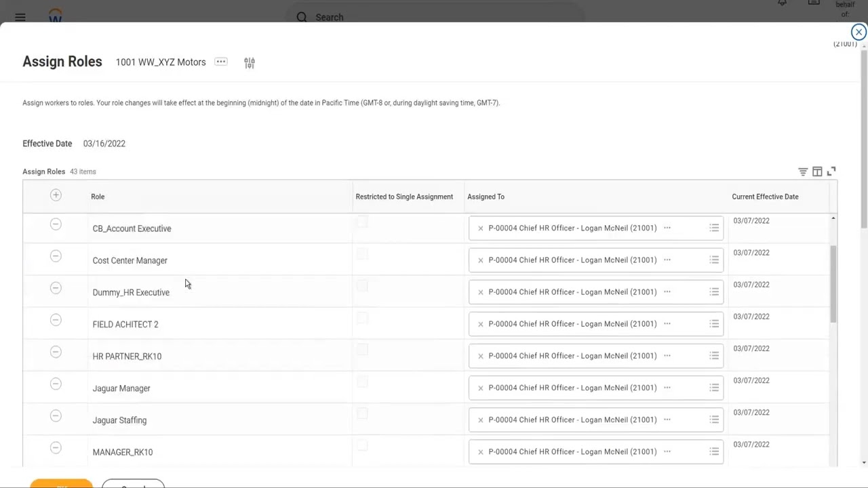The width and height of the screenshot is (868, 488).
Task: Close the Assign Roles dialog
Action: pyautogui.click(x=859, y=32)
